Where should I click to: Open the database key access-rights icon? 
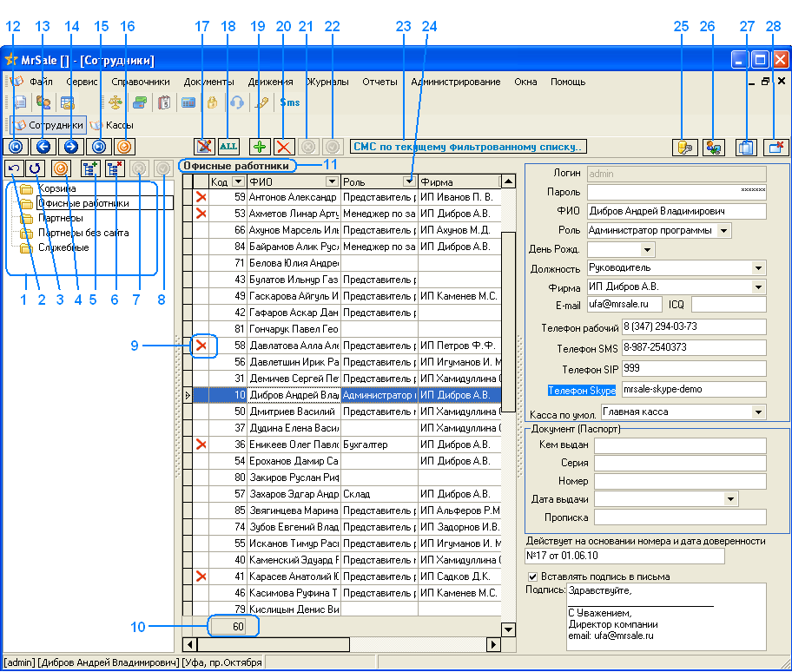tap(685, 148)
